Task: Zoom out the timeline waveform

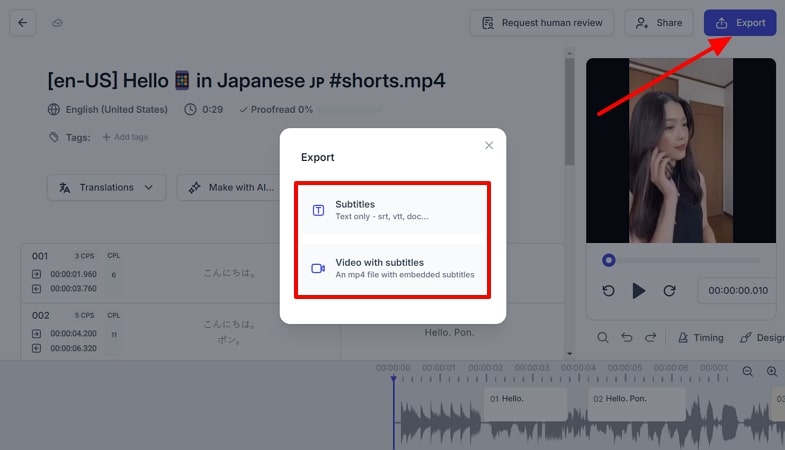Action: tap(748, 371)
